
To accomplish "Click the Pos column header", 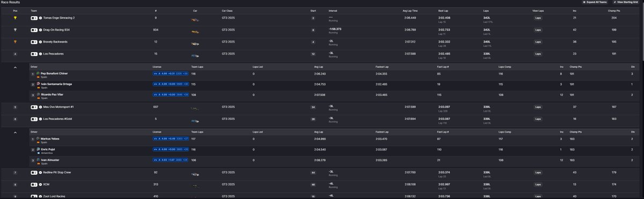I will [x=15, y=10].
